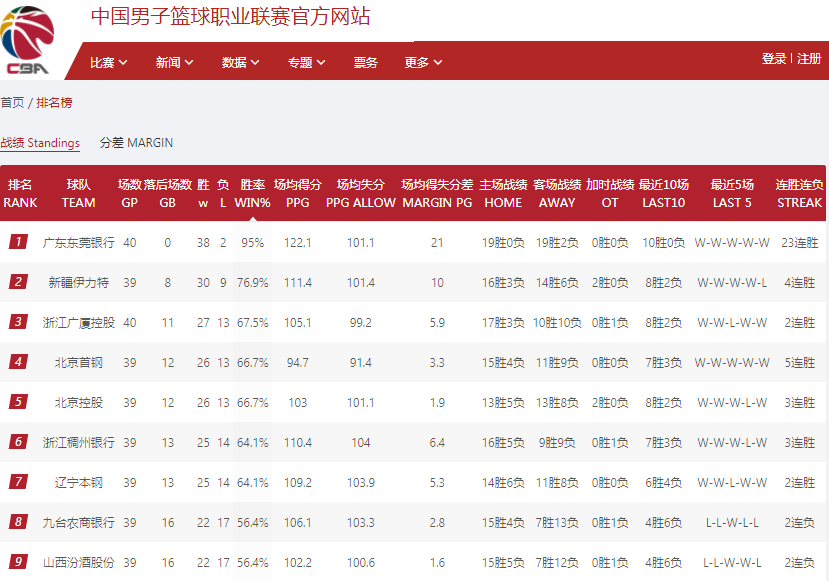Open the 新疆伊力特 team link
The image size is (829, 581).
pyautogui.click(x=78, y=283)
